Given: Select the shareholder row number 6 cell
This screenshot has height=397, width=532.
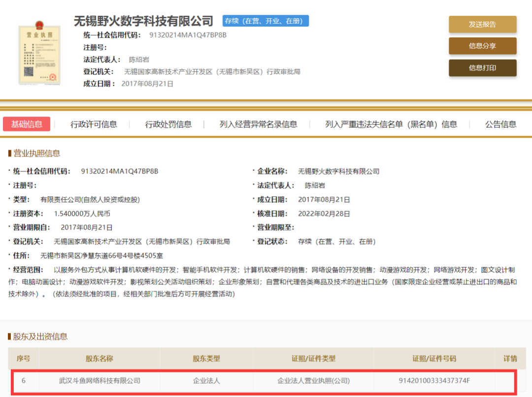Looking at the screenshot, I should click(x=24, y=381).
